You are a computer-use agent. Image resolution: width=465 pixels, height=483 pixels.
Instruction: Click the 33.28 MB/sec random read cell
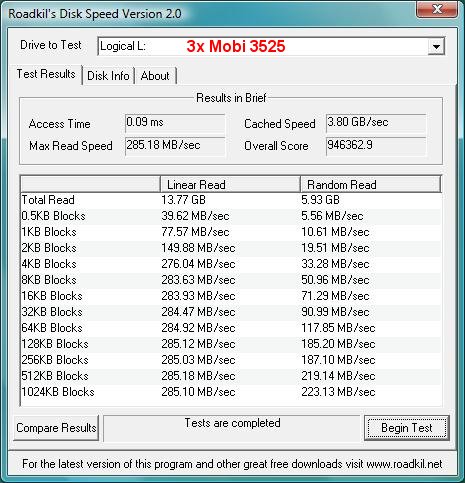pyautogui.click(x=335, y=264)
